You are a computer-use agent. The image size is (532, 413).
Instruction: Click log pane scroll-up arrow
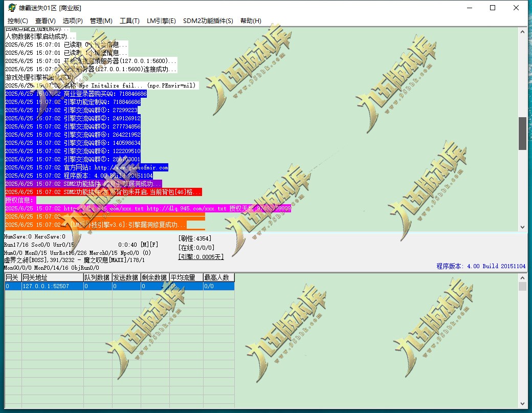pos(522,32)
